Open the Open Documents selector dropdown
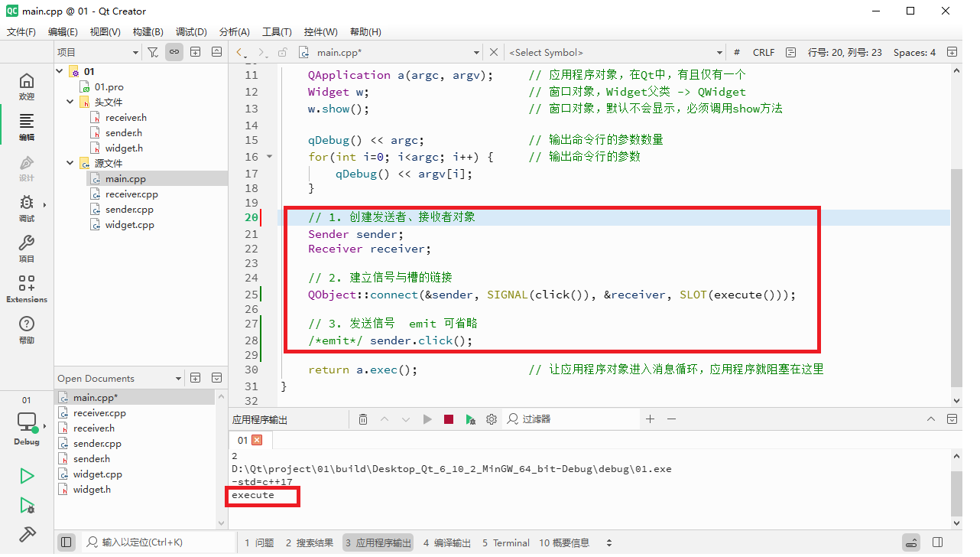This screenshot has width=980, height=557. (x=119, y=378)
